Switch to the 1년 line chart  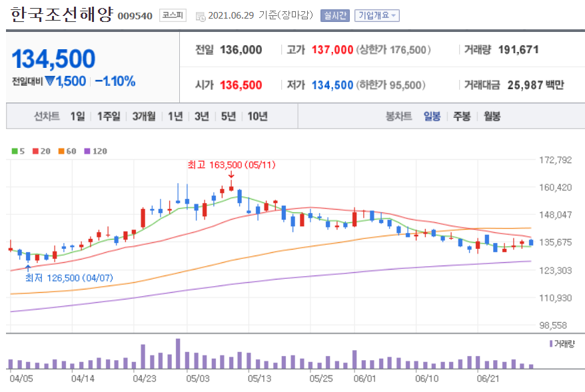[x=175, y=116]
